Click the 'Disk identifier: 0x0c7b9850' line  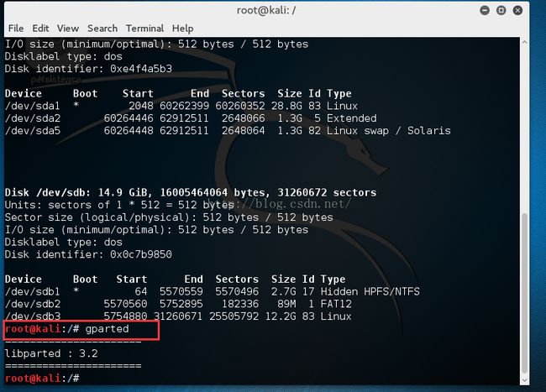click(x=88, y=254)
